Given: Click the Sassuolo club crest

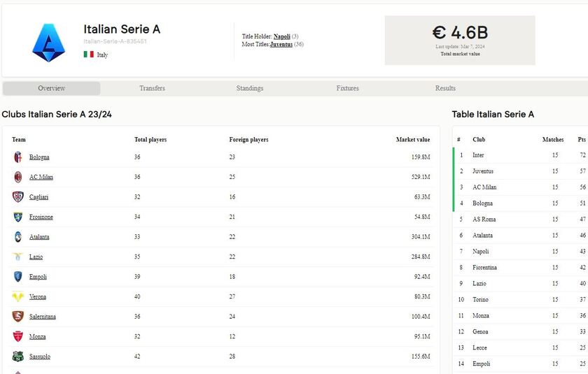Looking at the screenshot, I should [x=18, y=357].
